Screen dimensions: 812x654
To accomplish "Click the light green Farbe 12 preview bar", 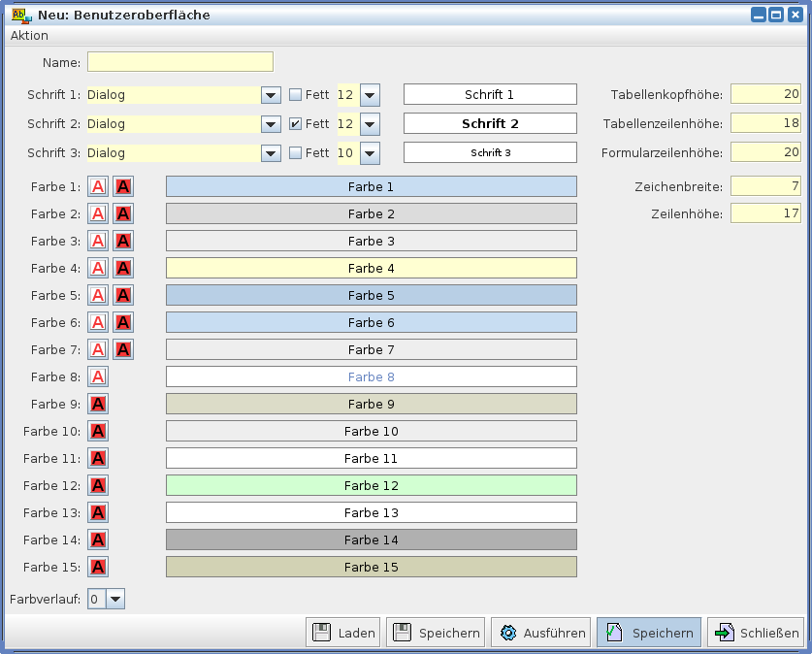I will coord(371,485).
